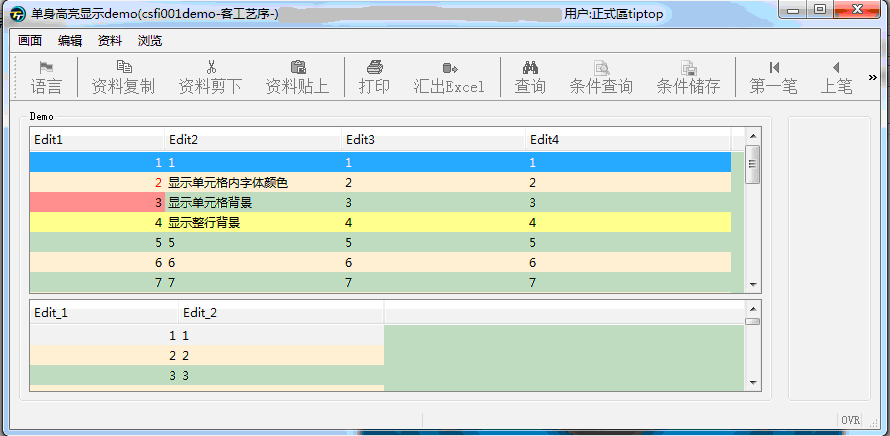Expand toolbar overflow chevron

coord(873,77)
